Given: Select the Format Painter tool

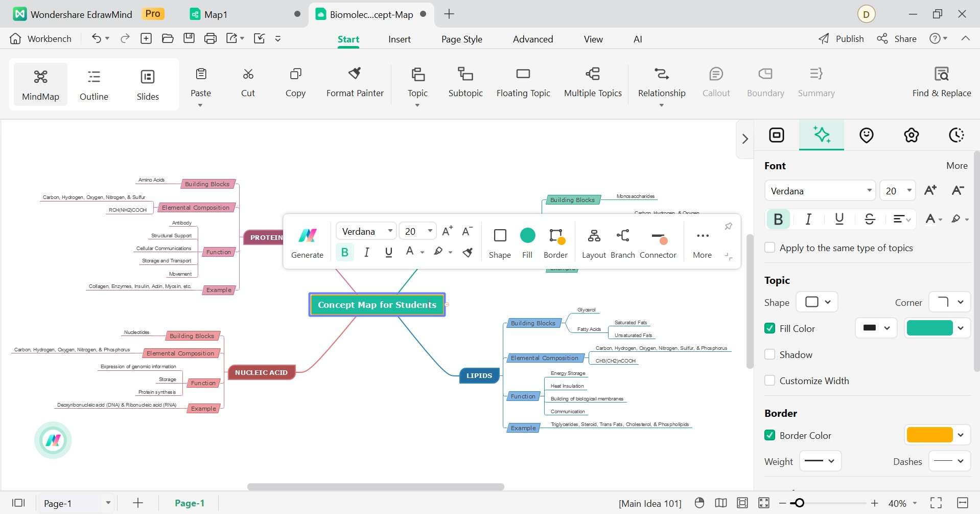Looking at the screenshot, I should [355, 83].
